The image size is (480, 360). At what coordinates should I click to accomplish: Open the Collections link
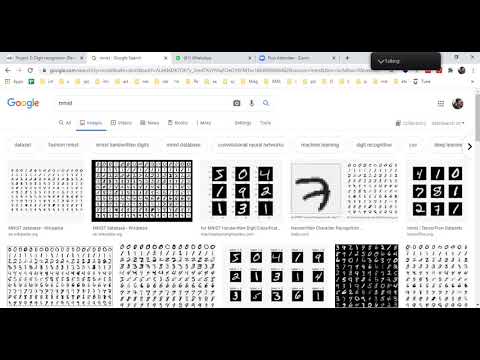[411, 123]
